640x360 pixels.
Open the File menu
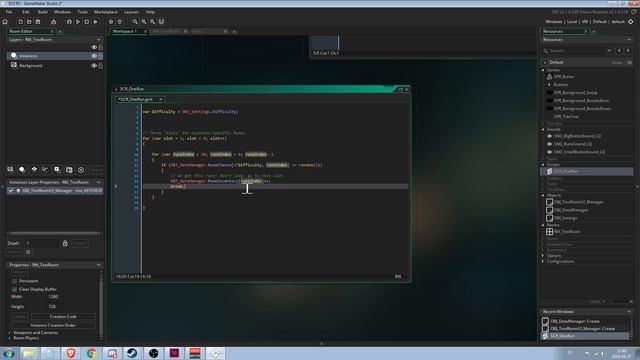pos(9,12)
